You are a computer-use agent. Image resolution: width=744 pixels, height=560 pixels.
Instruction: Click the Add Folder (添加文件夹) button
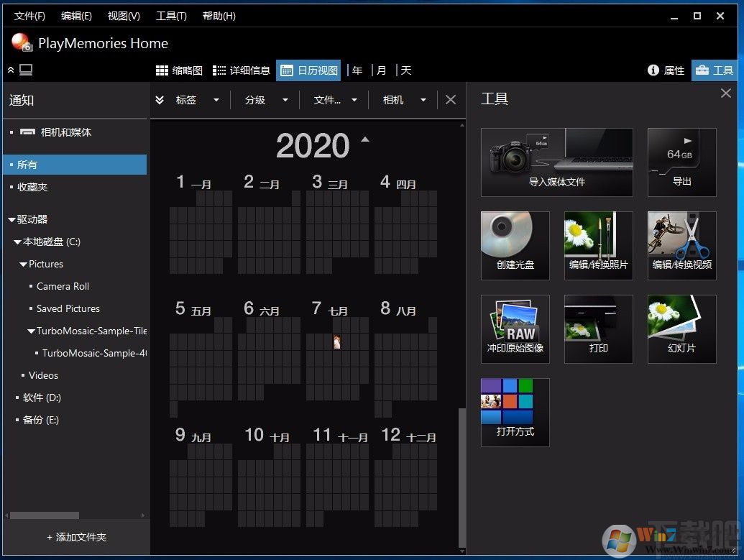click(x=76, y=537)
